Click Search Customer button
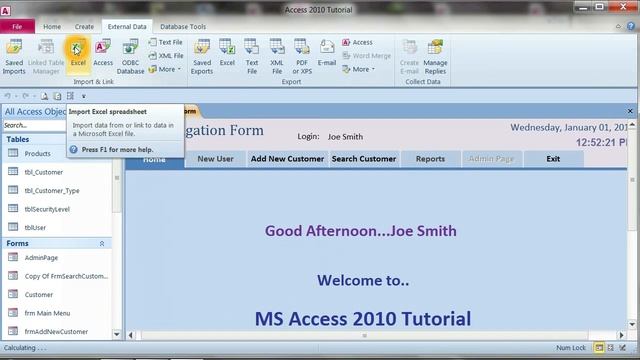 point(364,159)
